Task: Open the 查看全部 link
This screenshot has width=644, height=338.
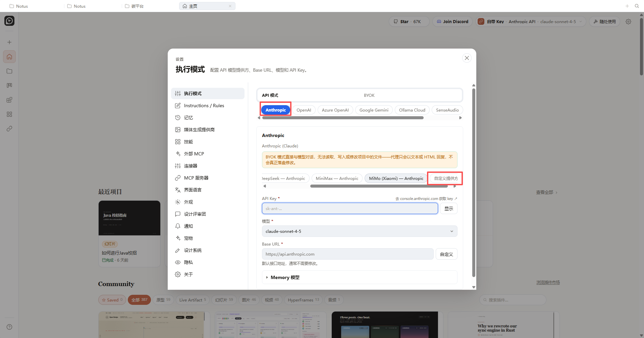Action: pyautogui.click(x=547, y=192)
